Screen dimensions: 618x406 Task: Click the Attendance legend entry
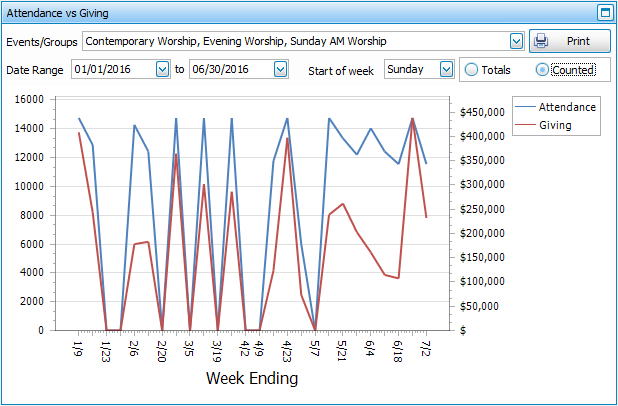(567, 107)
